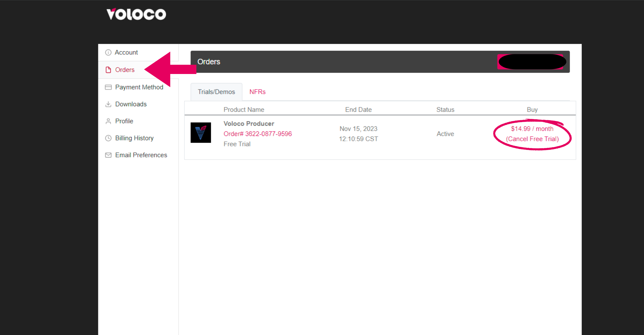
Task: Click the Voloco logo
Action: point(136,14)
